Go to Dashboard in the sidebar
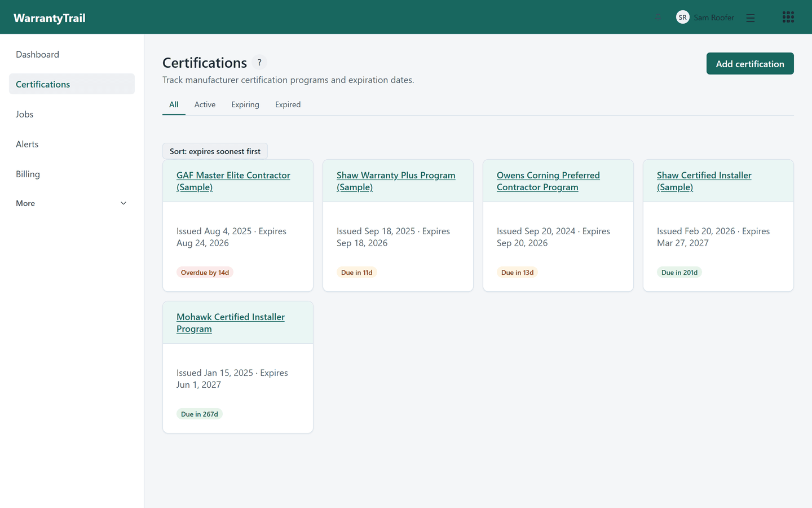 click(x=72, y=54)
